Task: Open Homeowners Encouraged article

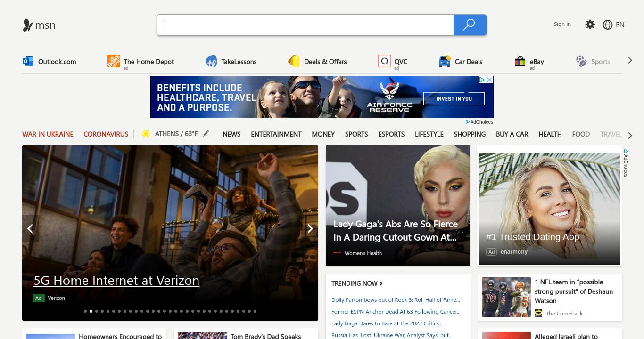Action: click(120, 336)
